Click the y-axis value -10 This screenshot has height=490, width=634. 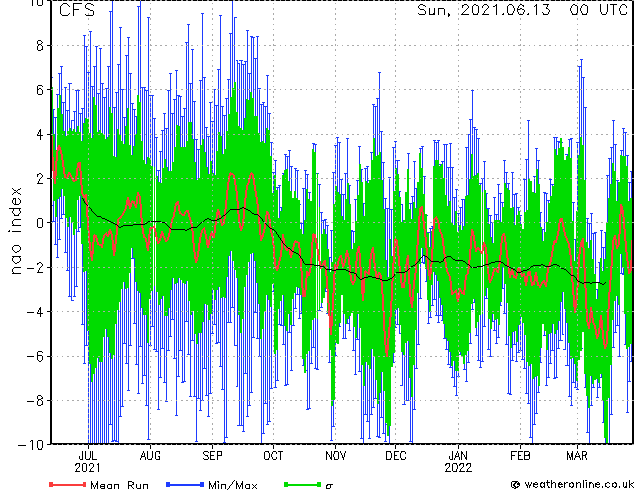31,445
